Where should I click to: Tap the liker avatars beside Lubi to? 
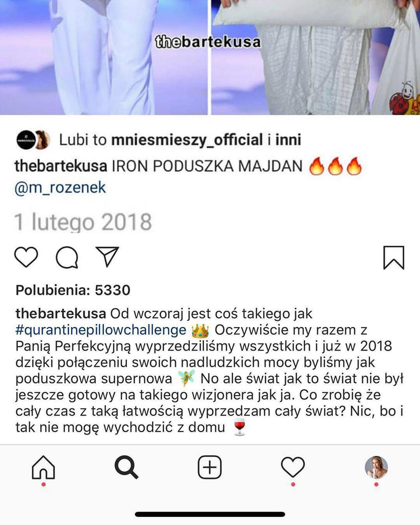click(x=33, y=140)
